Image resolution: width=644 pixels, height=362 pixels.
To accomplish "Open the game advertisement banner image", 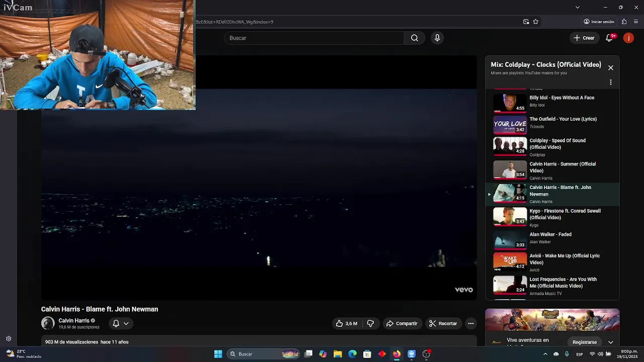I will 552,320.
